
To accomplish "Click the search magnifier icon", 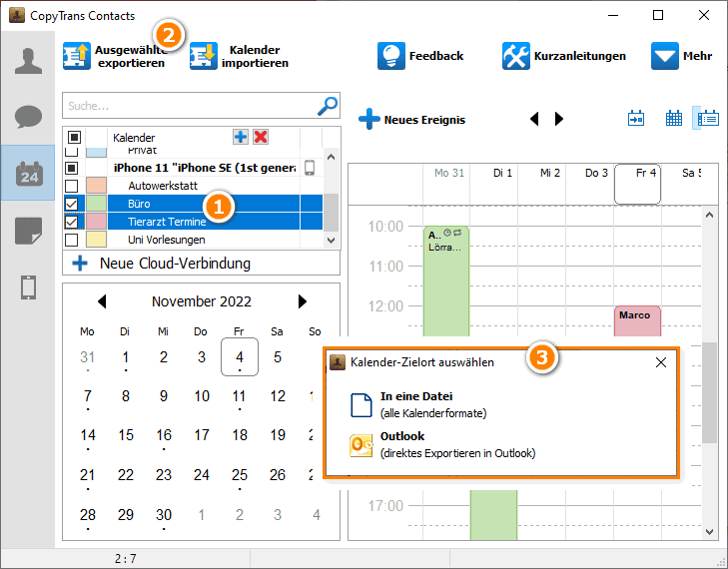I will click(328, 106).
